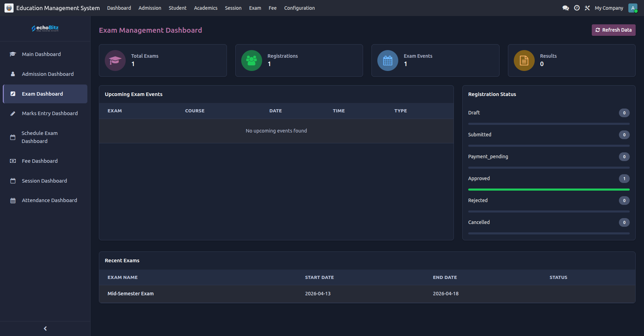Open the Student top menu
The width and height of the screenshot is (644, 336).
click(x=178, y=8)
